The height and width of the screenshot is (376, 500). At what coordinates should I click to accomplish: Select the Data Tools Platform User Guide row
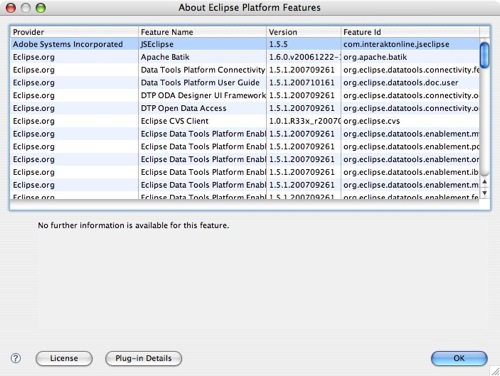[245, 83]
